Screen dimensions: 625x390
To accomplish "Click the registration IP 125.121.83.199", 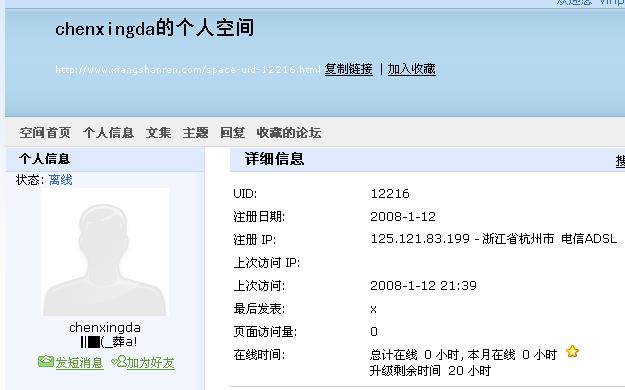I will [x=420, y=238].
